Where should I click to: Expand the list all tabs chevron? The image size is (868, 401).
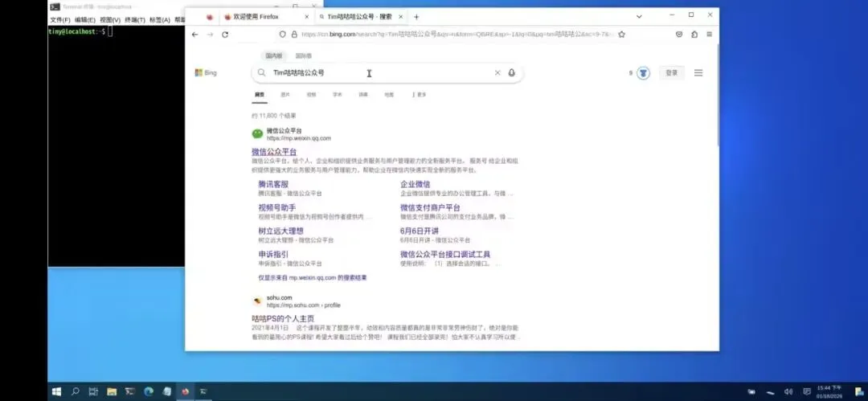coord(639,17)
